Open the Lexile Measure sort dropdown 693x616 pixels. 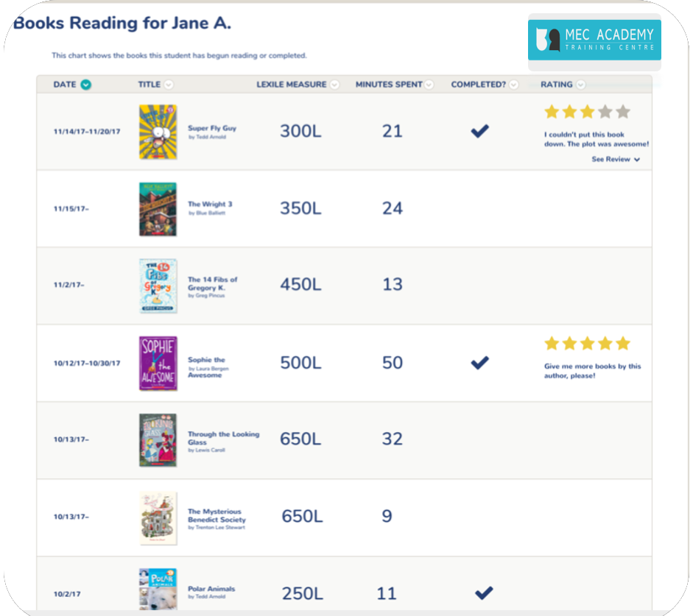pos(334,85)
